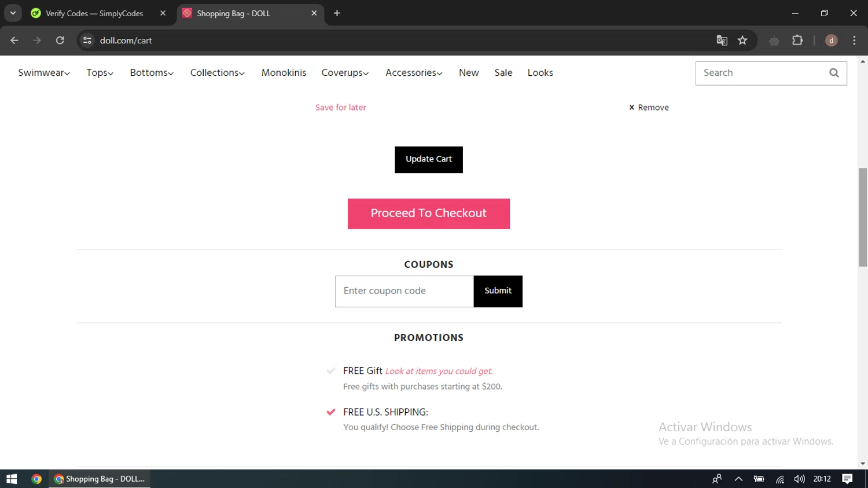Close the Verify Codes SimplyCodes tab

point(163,13)
